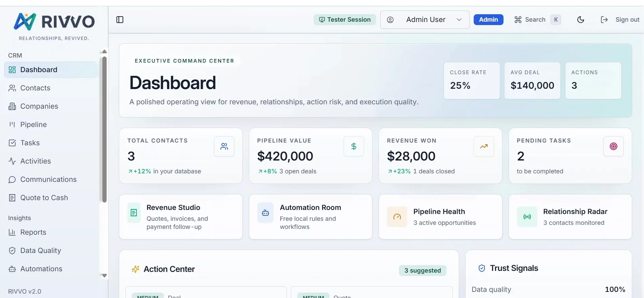Open the Search command box
The image size is (644, 298).
click(537, 20)
